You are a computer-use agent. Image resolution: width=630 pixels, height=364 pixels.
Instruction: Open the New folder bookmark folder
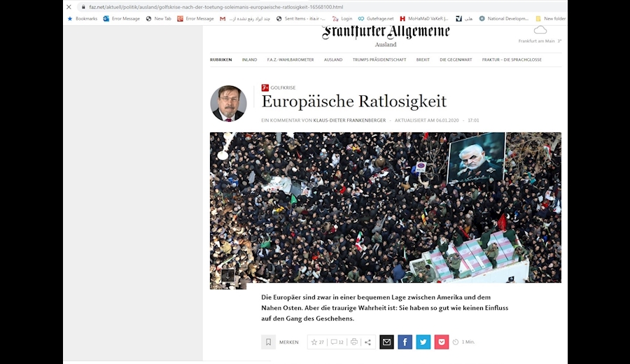pyautogui.click(x=551, y=18)
